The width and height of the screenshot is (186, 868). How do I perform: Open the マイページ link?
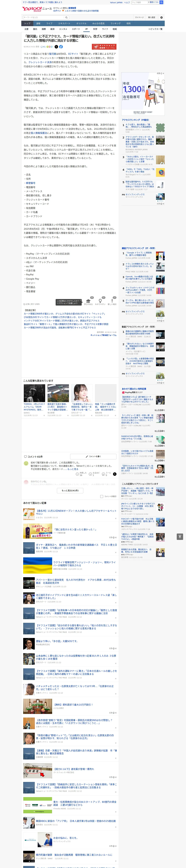(139, 17)
